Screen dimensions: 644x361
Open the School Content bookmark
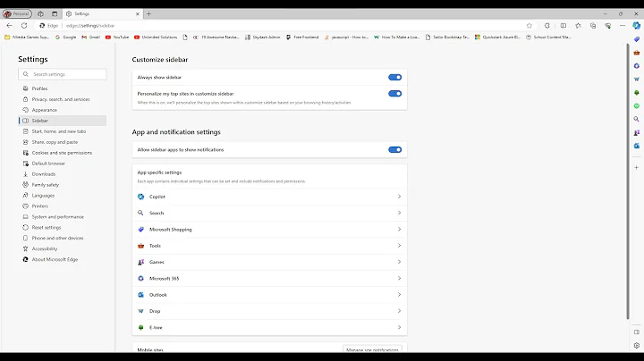coord(548,37)
